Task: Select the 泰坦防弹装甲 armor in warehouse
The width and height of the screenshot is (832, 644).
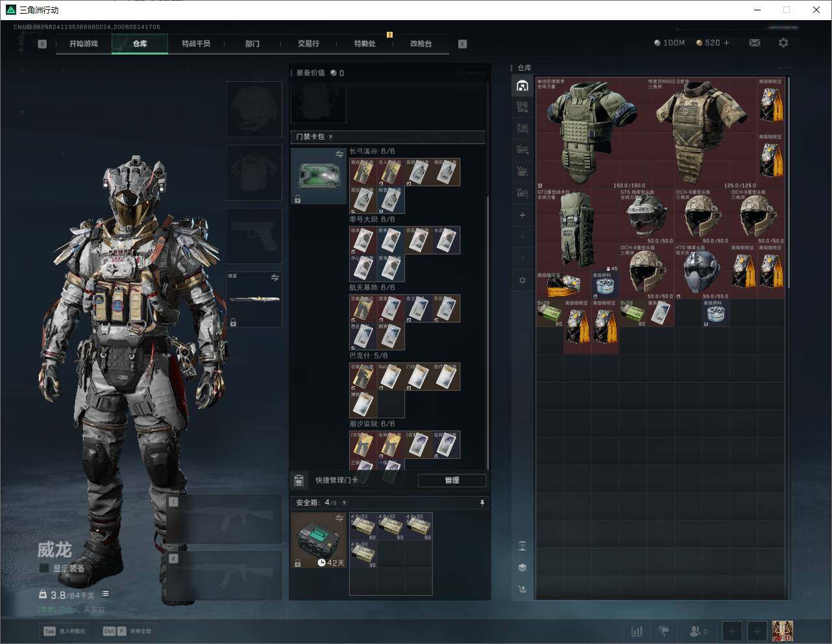Action: [x=591, y=133]
